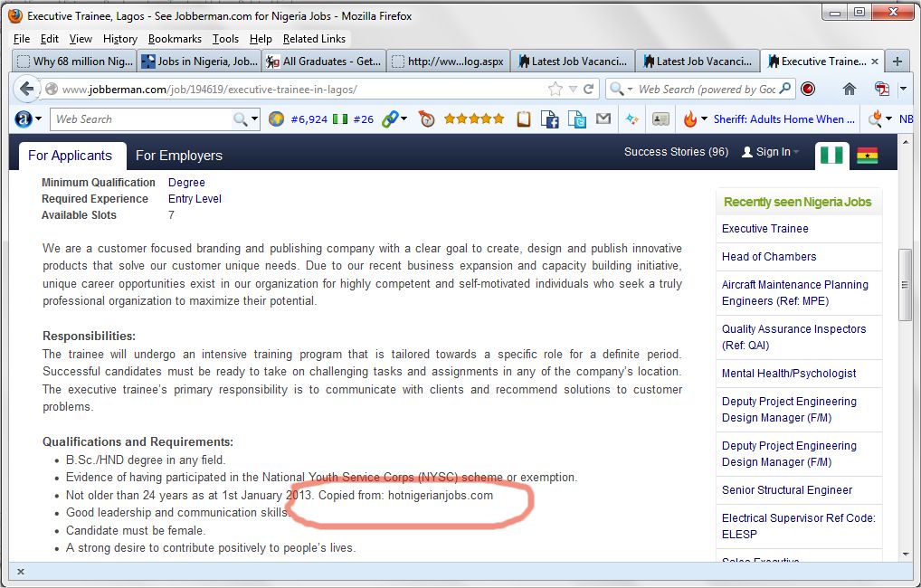
Task: Open the History menu
Action: [119, 39]
